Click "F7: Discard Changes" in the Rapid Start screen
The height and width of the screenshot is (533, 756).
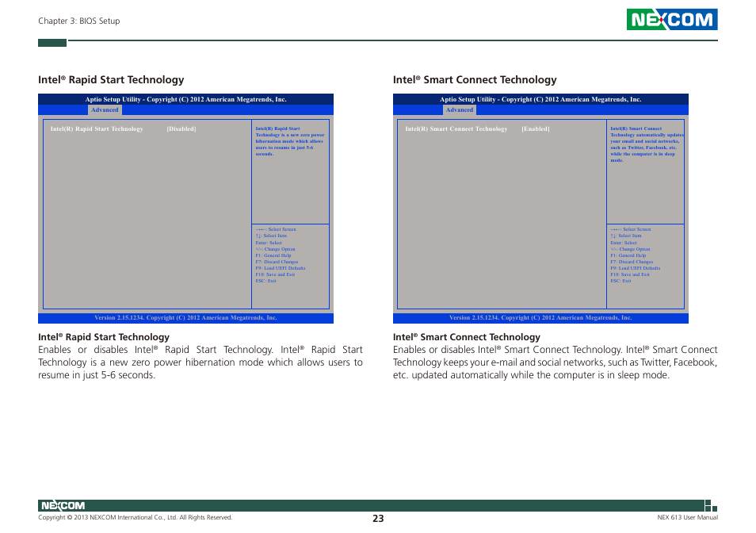(x=277, y=262)
